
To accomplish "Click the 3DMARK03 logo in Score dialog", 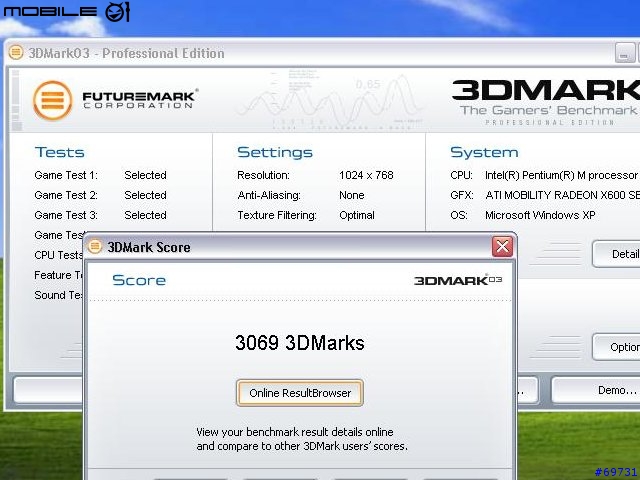I will [458, 280].
